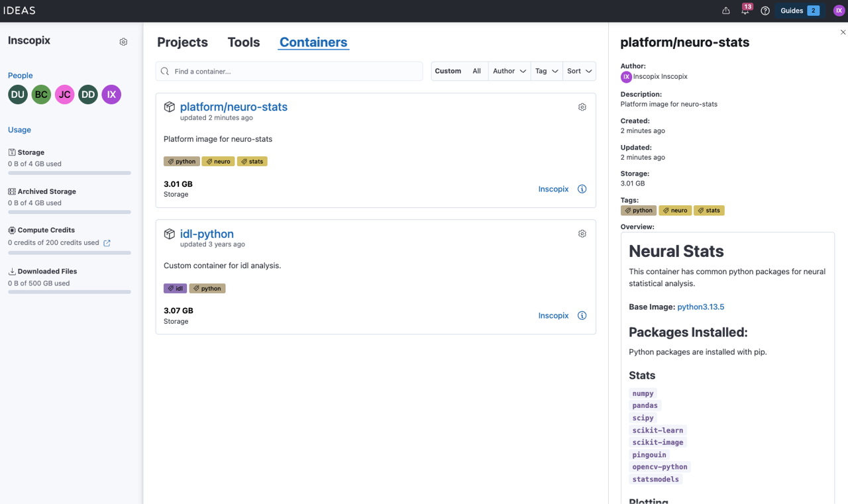
Task: Open the help question mark icon
Action: click(765, 11)
